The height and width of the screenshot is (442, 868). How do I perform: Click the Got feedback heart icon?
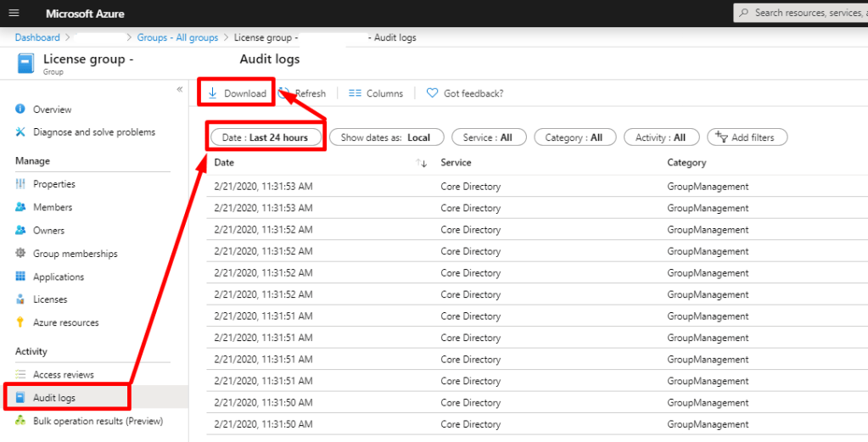click(x=433, y=93)
